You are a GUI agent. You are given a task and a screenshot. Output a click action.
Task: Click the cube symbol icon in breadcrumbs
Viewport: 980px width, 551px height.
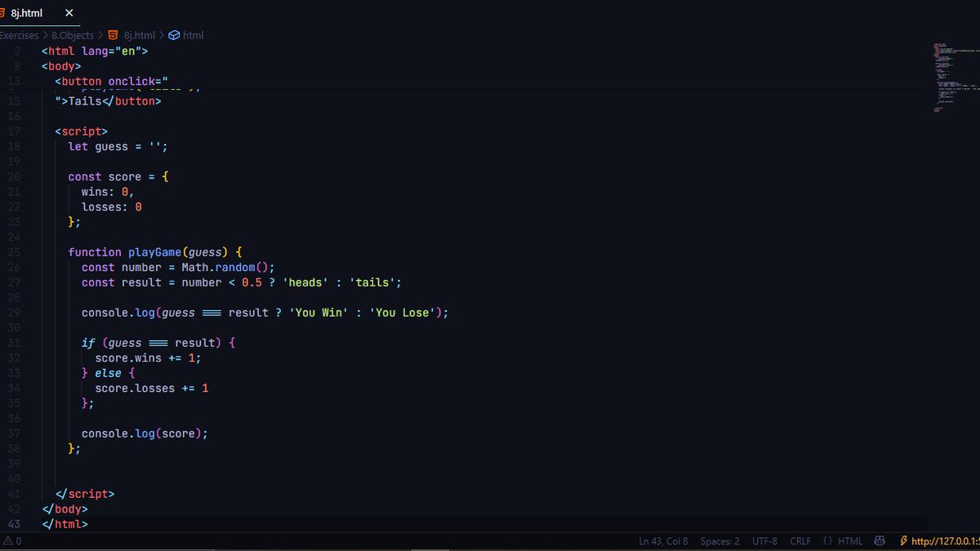point(173,35)
